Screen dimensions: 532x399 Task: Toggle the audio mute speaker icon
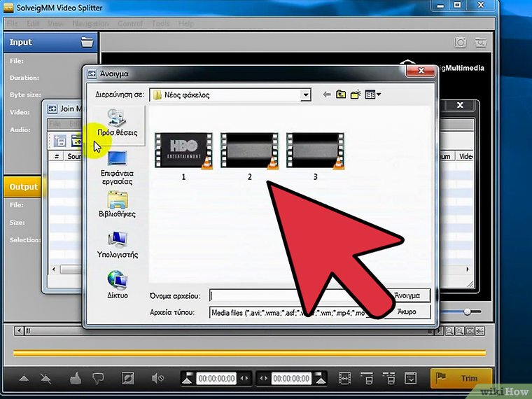point(157,379)
